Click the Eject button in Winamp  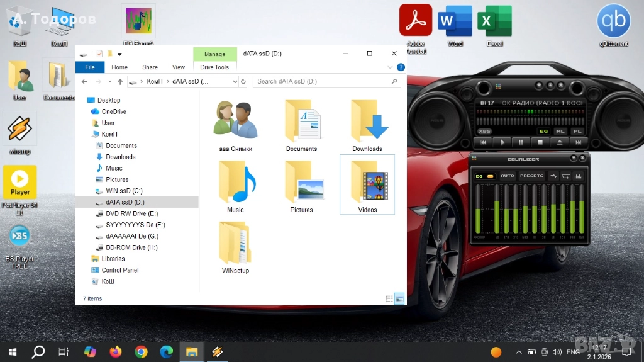pos(558,143)
